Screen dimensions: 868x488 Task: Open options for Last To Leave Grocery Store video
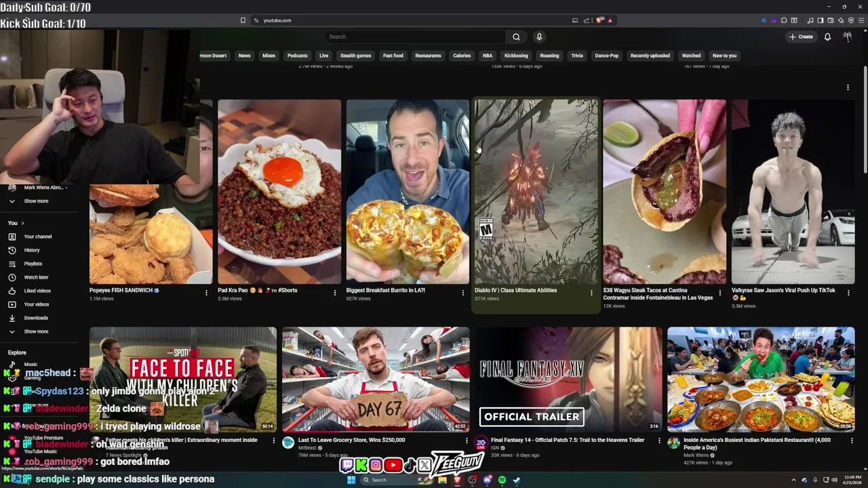(x=467, y=441)
